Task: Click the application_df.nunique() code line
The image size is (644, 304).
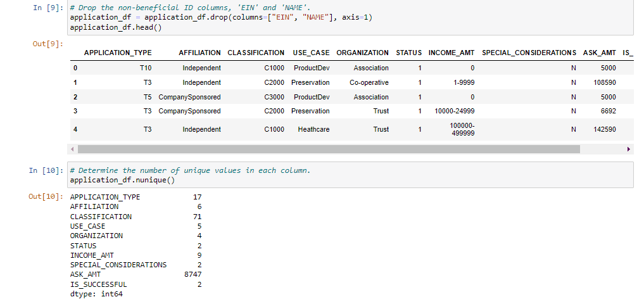Action: coord(122,180)
